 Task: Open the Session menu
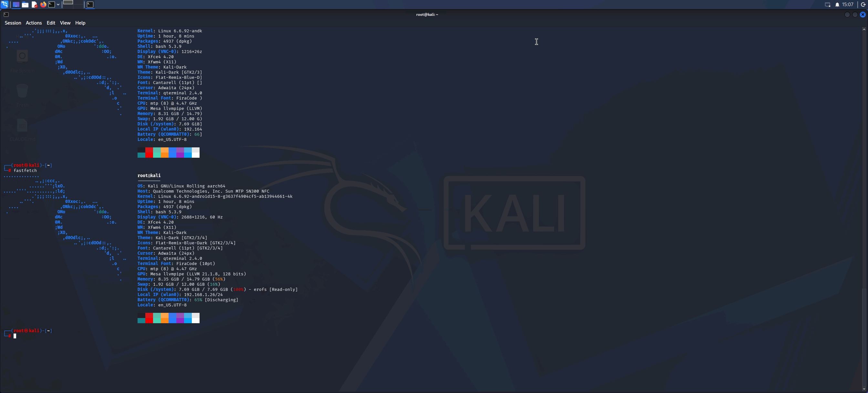coord(13,23)
